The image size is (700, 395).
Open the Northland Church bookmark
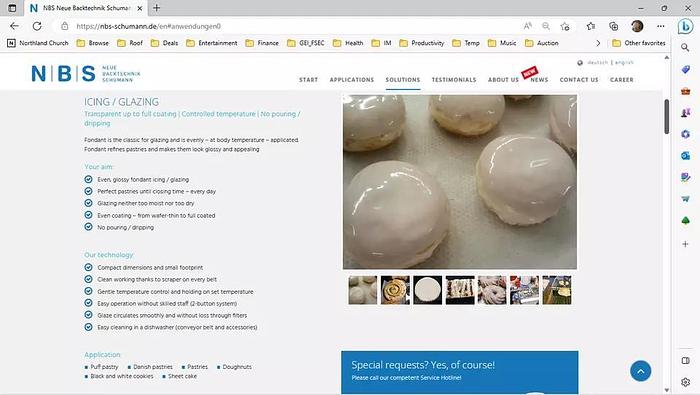[38, 43]
